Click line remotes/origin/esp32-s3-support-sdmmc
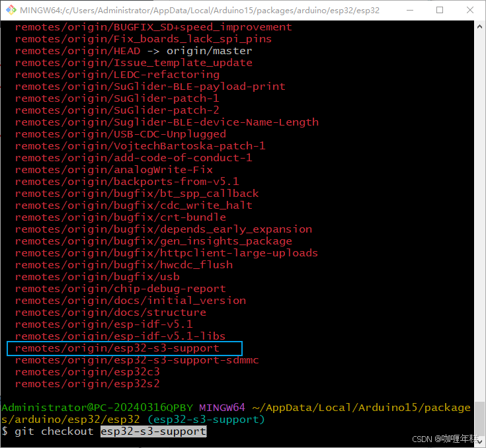The height and width of the screenshot is (448, 486). coord(137,360)
